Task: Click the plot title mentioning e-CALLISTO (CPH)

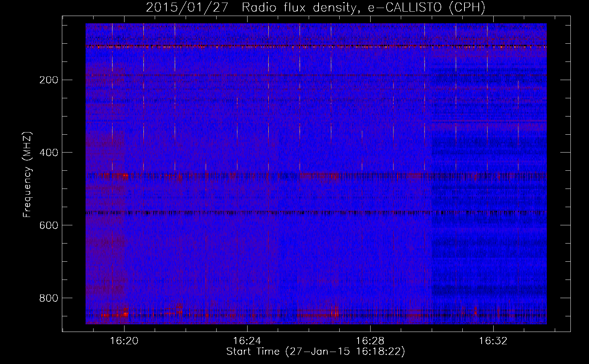Action: [316, 7]
